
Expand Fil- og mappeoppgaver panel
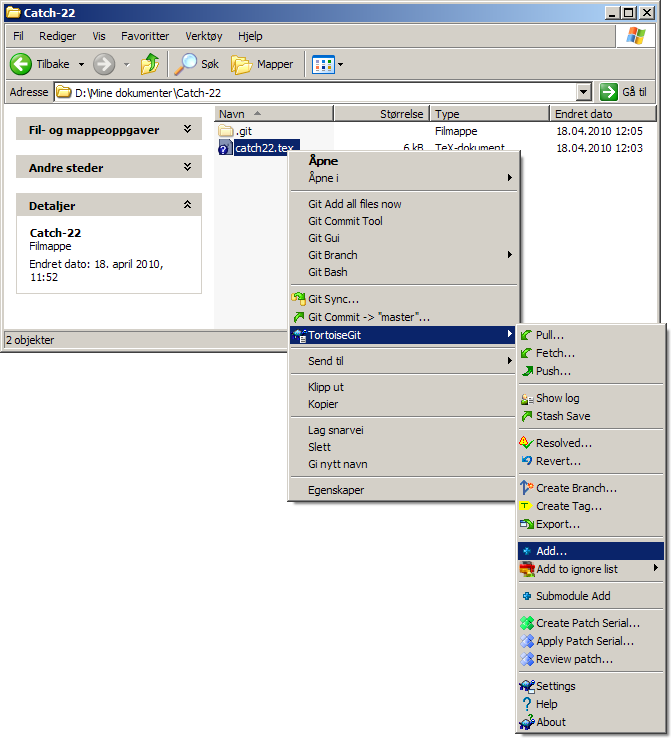pos(187,129)
